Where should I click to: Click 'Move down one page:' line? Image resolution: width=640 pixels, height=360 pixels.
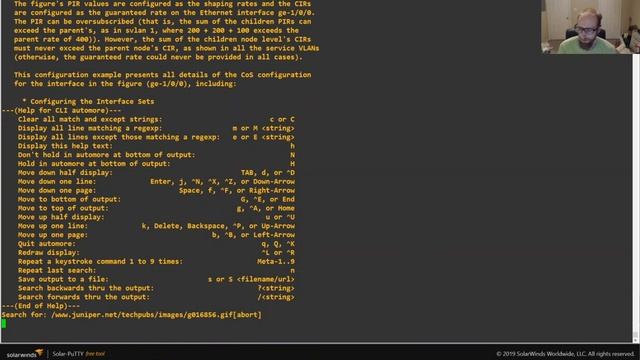pyautogui.click(x=156, y=190)
